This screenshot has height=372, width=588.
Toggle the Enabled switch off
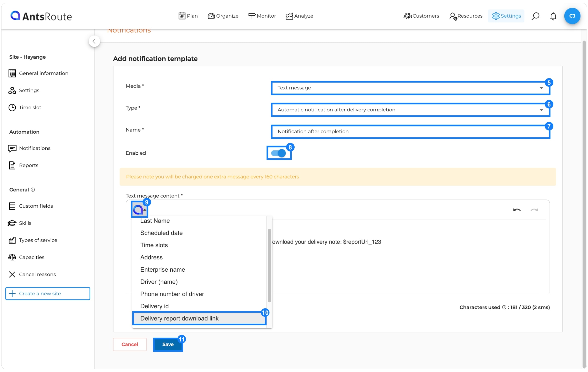pos(278,153)
